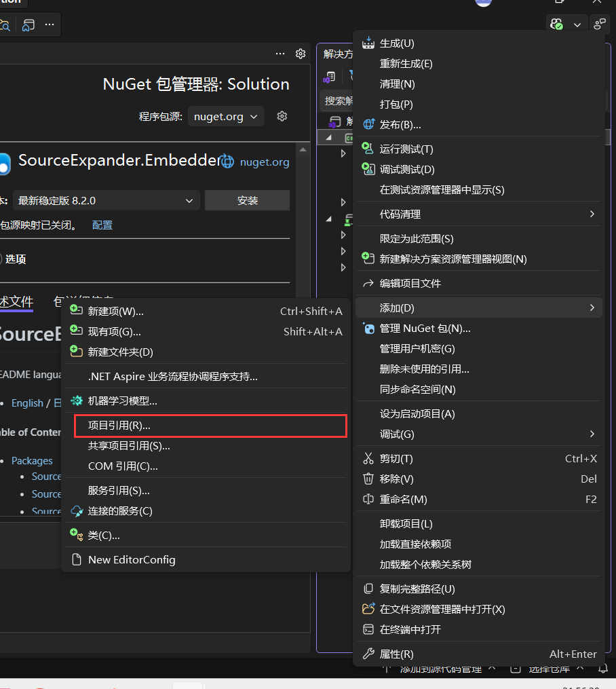Click the New Folder (新建文件夹) icon
616x689 pixels.
(77, 351)
